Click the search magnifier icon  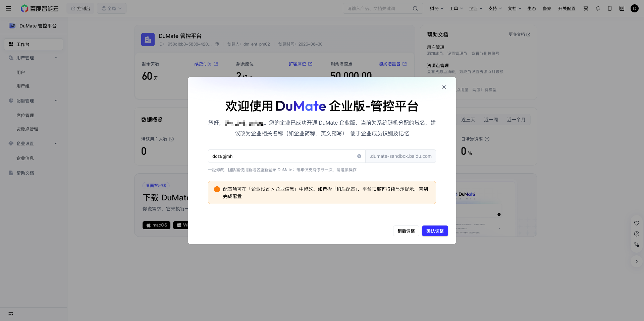[x=415, y=8]
